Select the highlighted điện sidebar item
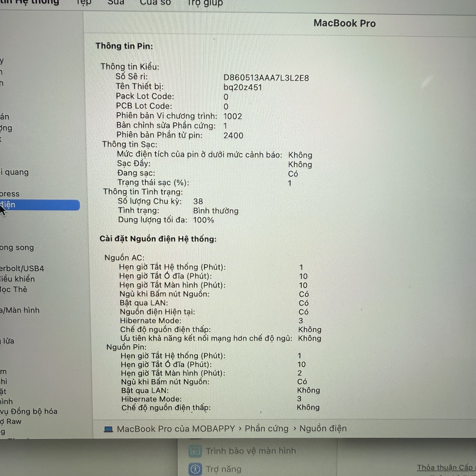476x476 pixels. [x=40, y=205]
